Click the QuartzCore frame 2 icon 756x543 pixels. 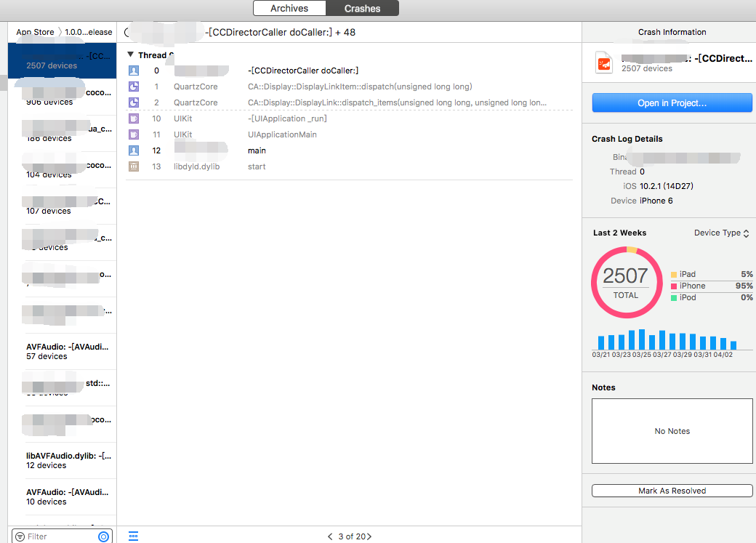[x=134, y=102]
